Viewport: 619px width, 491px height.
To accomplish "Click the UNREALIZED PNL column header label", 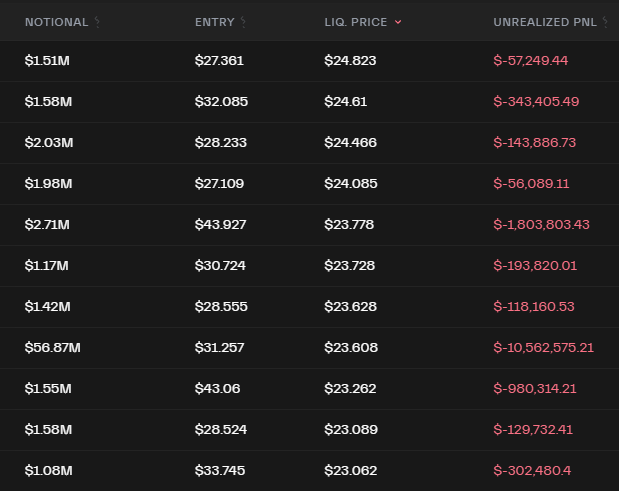I will coord(545,22).
